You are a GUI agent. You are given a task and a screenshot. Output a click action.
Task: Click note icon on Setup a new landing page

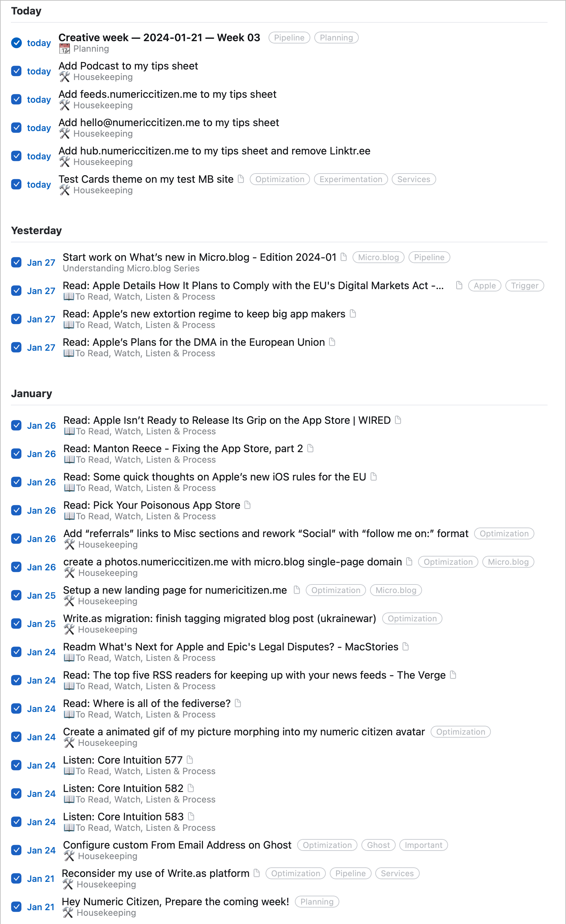(x=297, y=590)
